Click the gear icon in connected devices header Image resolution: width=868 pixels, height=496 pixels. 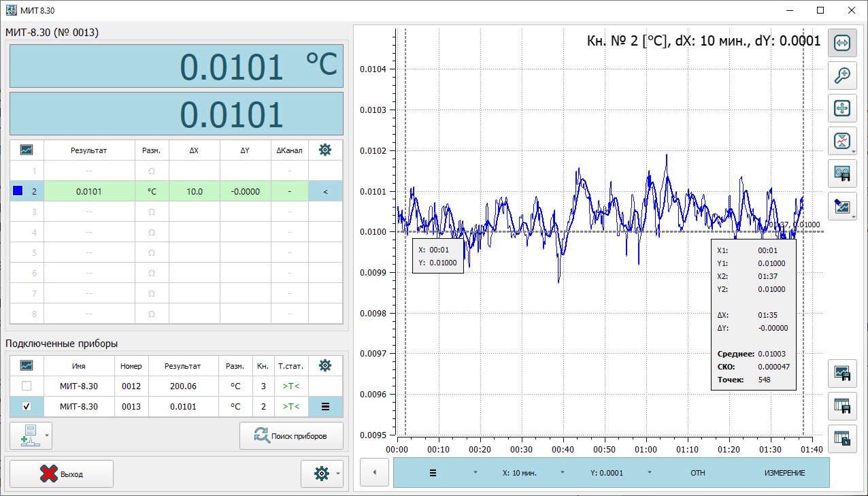pos(325,365)
